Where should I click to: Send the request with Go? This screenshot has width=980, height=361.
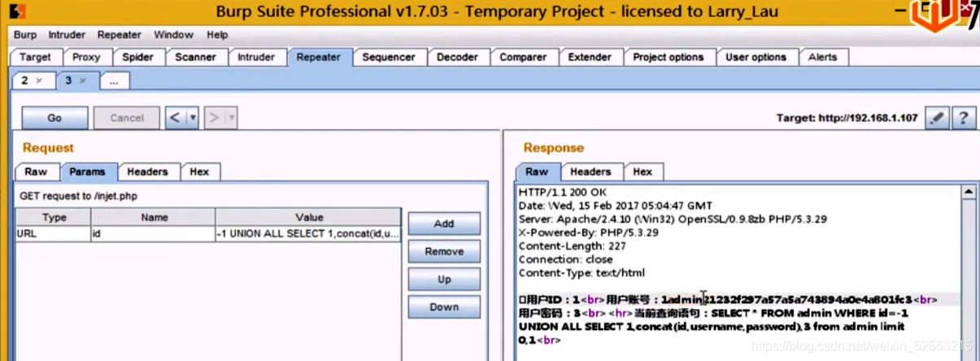pos(54,118)
